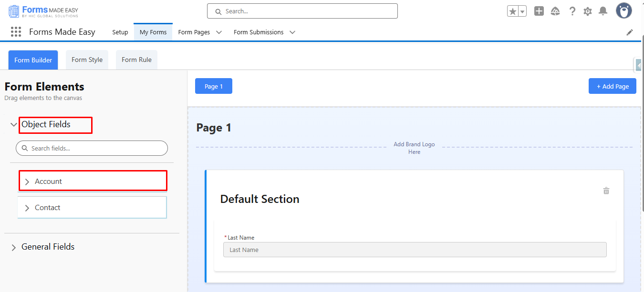Open the Trailhead guidance icon
This screenshot has width=644, height=292.
tap(555, 11)
